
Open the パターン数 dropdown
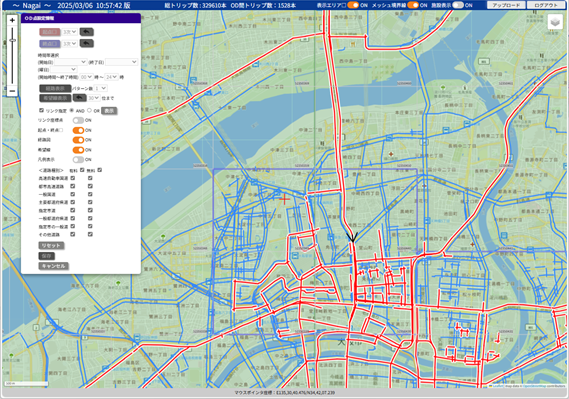[x=101, y=88]
